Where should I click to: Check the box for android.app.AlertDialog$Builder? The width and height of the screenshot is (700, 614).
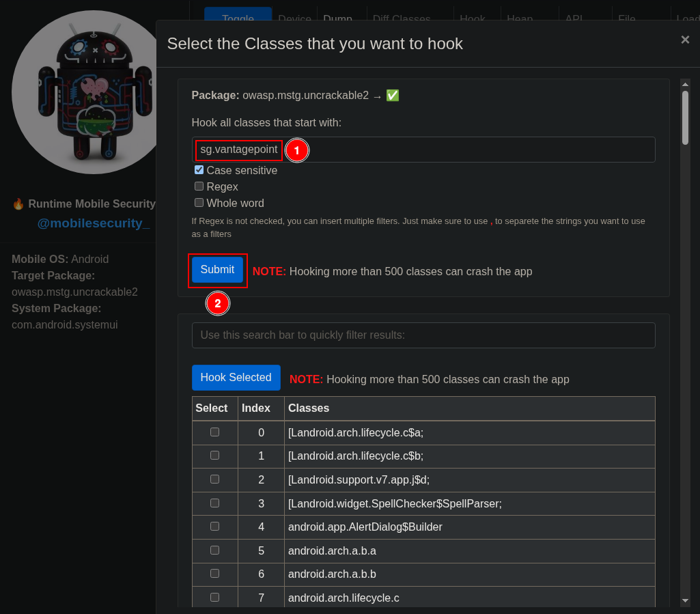[214, 526]
